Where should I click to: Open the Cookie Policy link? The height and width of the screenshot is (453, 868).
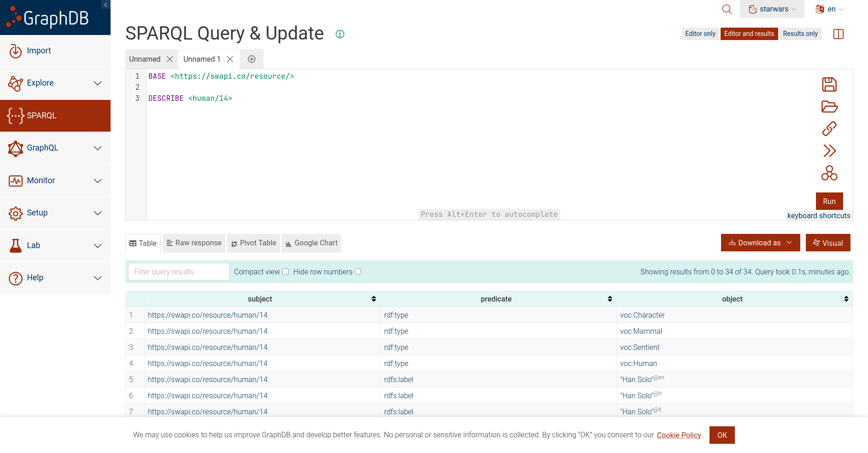pos(679,435)
